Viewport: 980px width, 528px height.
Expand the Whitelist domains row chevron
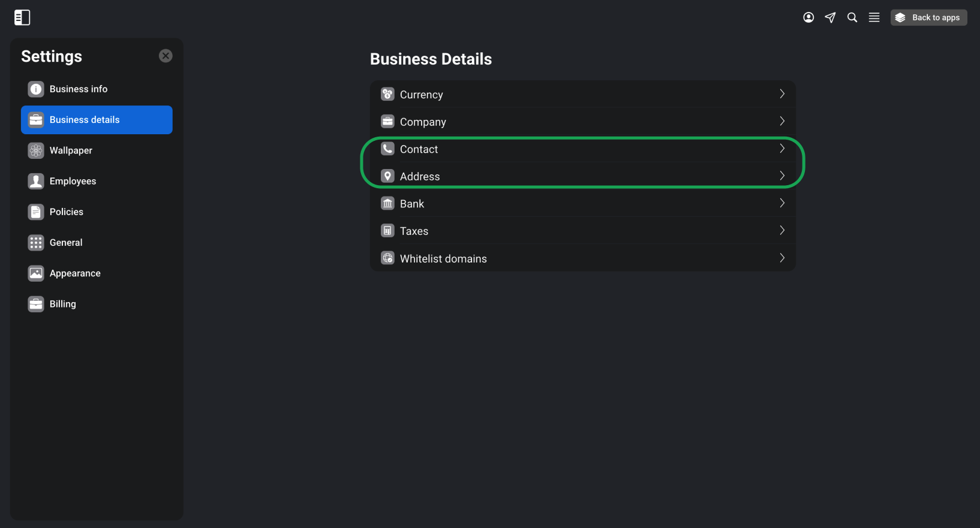click(x=782, y=258)
